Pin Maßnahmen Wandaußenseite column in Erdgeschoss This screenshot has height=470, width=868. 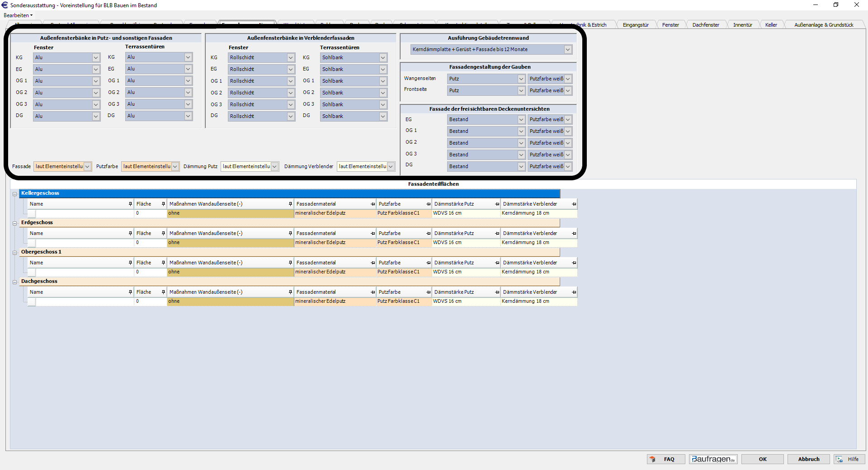(x=290, y=234)
